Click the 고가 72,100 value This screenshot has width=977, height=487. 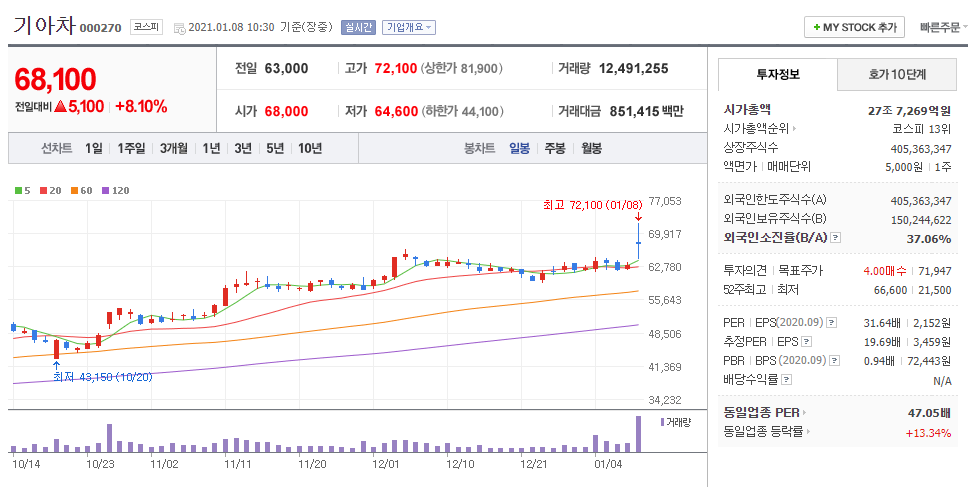click(x=396, y=69)
